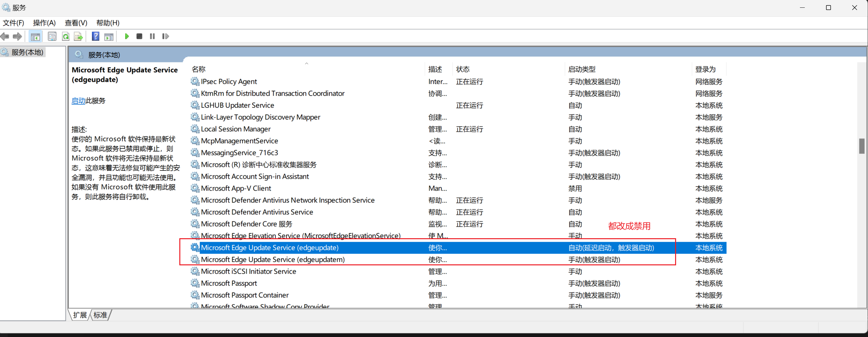Click the Inter... description of IPsec Policy Agent
Image resolution: width=868 pixels, height=337 pixels.
click(x=438, y=82)
